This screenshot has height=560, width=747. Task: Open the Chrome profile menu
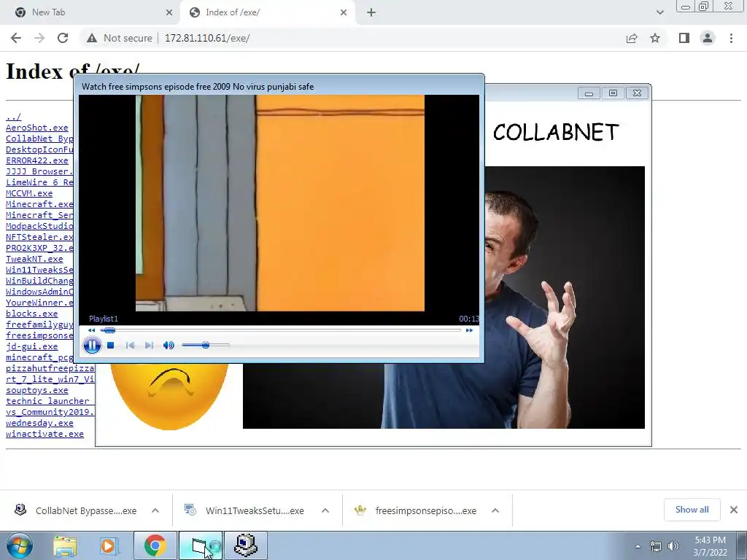pyautogui.click(x=708, y=38)
